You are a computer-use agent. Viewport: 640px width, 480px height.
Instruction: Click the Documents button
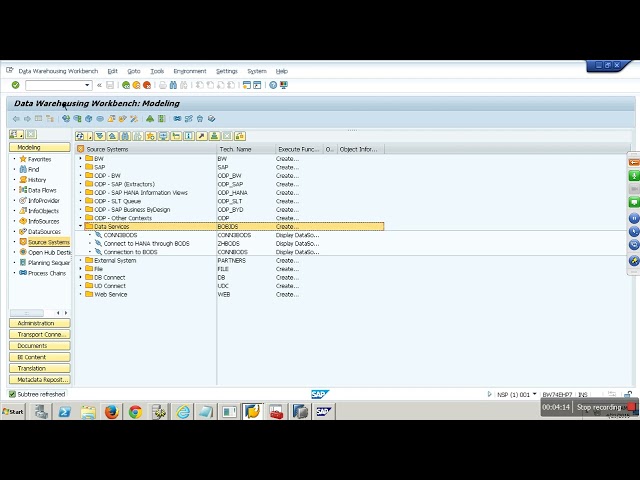click(x=40, y=346)
